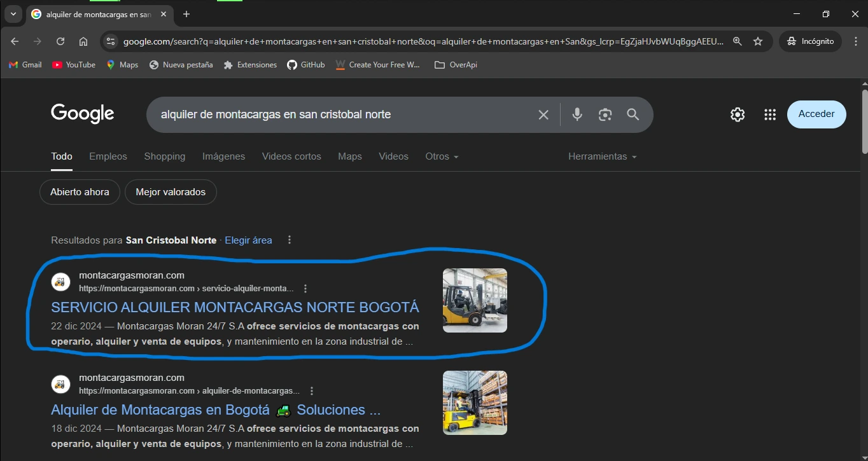Click the URL ending alquiler-de-montacargas...
Screen dimensions: 868x461
[x=189, y=391]
